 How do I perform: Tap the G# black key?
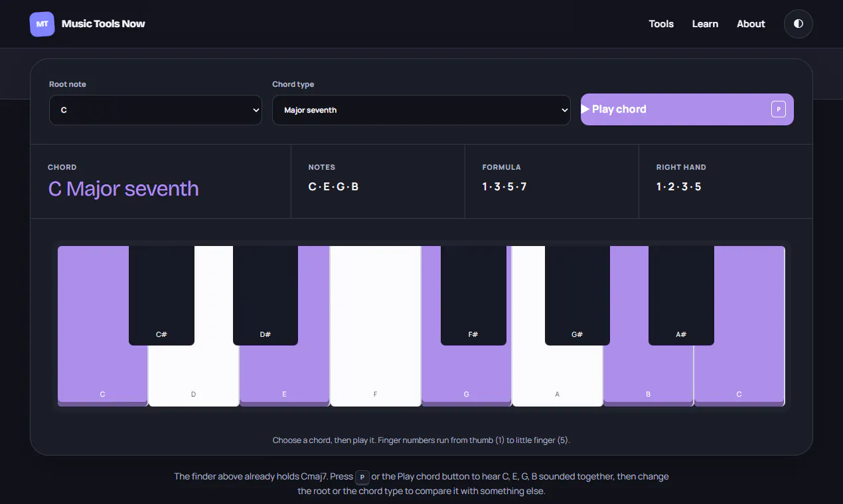coord(577,295)
